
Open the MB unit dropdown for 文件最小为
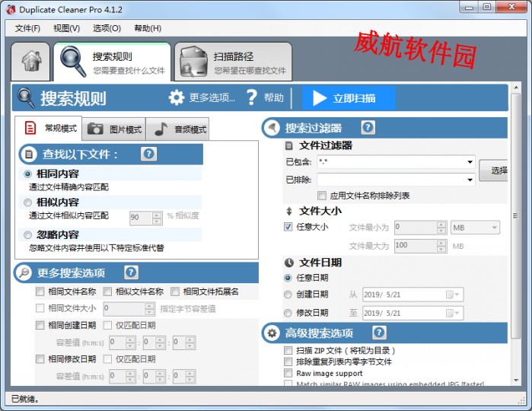pos(475,228)
